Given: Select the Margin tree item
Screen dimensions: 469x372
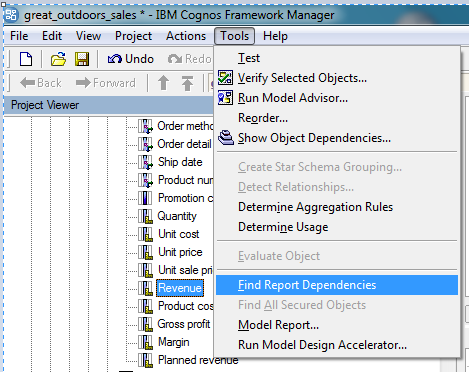Looking at the screenshot, I should tap(173, 342).
